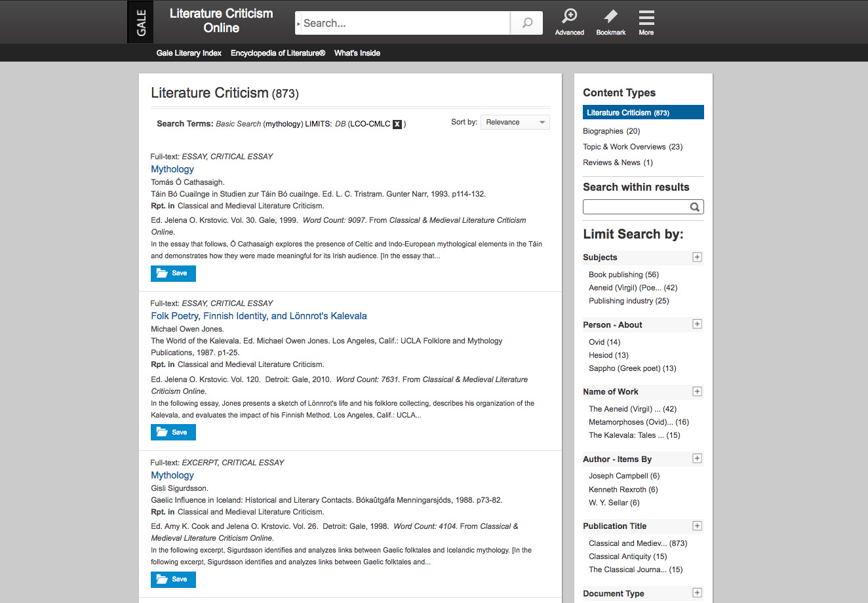
Task: Open the first Mythology result by Ó Cathasaigh
Action: pos(172,169)
